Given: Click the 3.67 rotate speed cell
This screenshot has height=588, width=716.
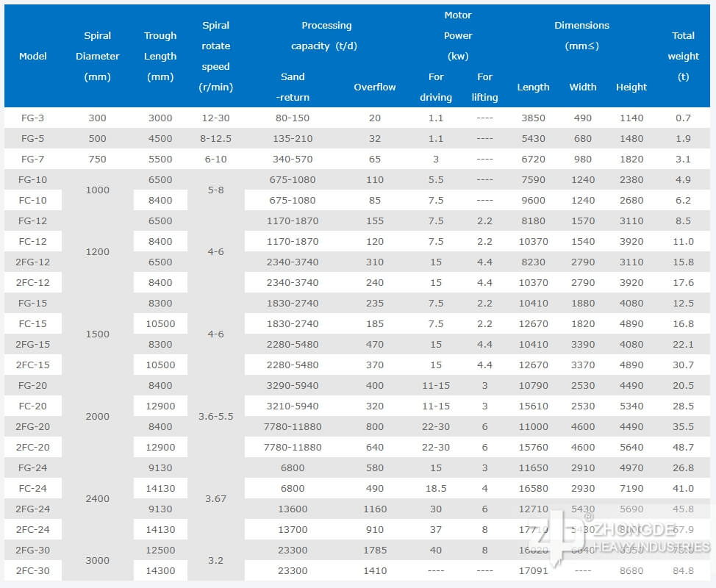Looking at the screenshot, I should click(x=215, y=498).
